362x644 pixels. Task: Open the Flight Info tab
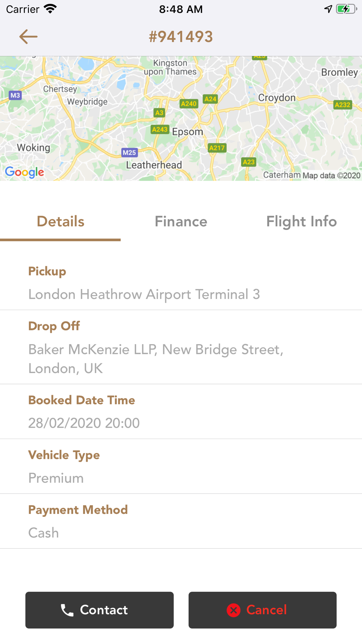(x=302, y=222)
